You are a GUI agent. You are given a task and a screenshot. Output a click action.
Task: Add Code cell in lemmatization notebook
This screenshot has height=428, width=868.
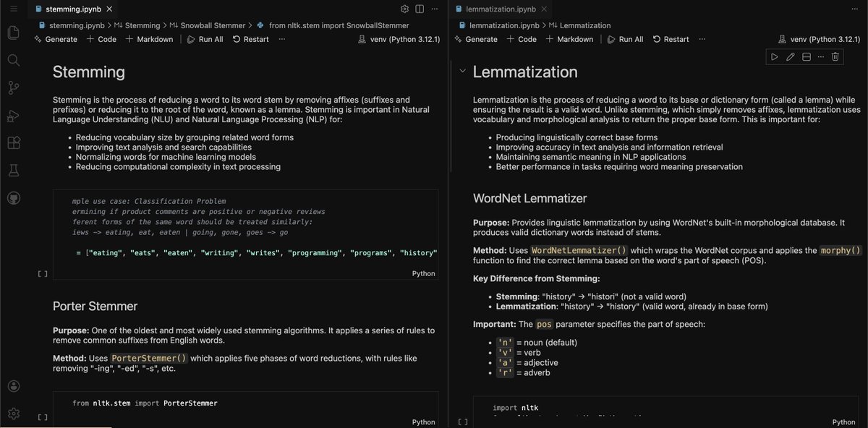pos(522,39)
